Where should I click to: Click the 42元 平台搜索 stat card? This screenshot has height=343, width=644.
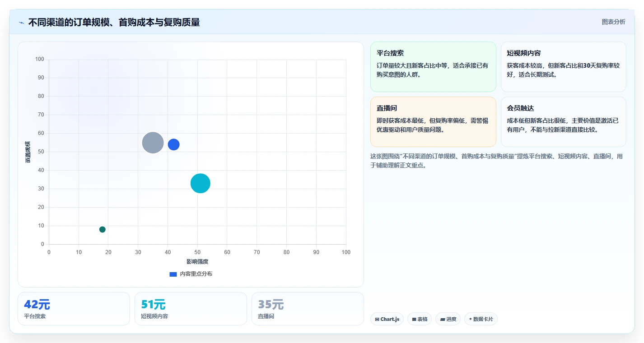(74, 309)
